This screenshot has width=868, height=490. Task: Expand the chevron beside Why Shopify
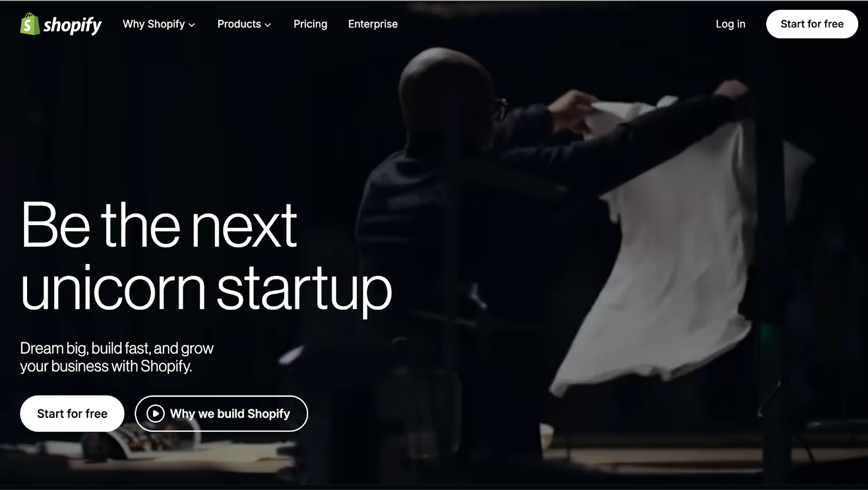192,25
